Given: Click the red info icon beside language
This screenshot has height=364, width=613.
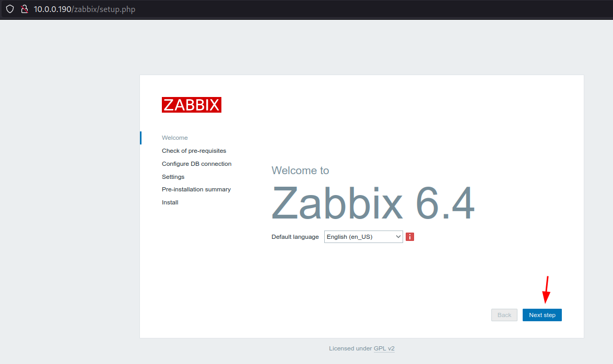Looking at the screenshot, I should click(410, 237).
